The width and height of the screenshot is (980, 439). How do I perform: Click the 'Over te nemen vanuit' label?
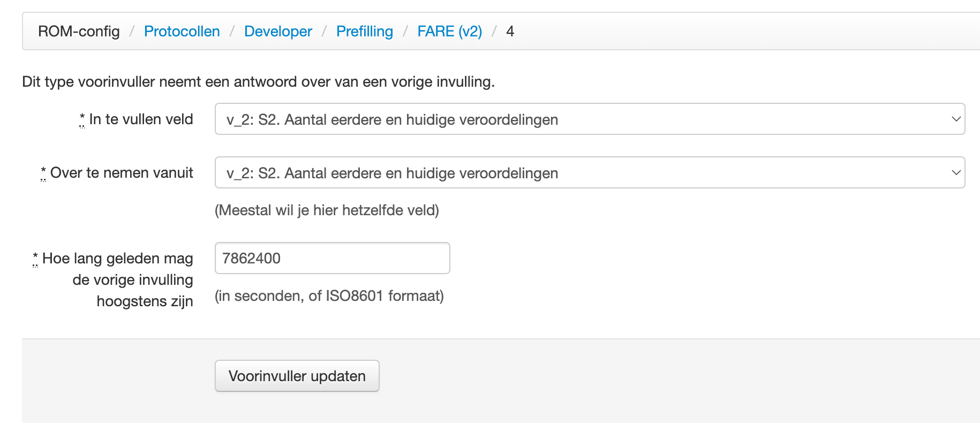pos(122,173)
